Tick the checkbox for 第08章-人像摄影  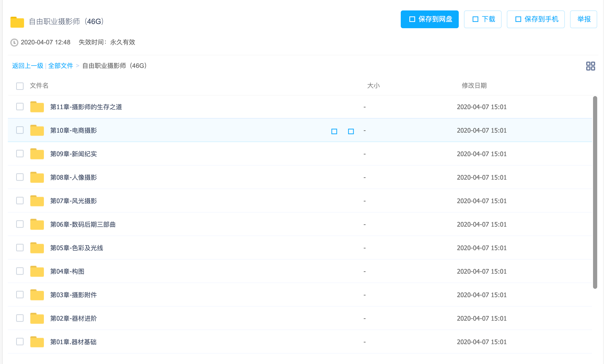(x=20, y=177)
